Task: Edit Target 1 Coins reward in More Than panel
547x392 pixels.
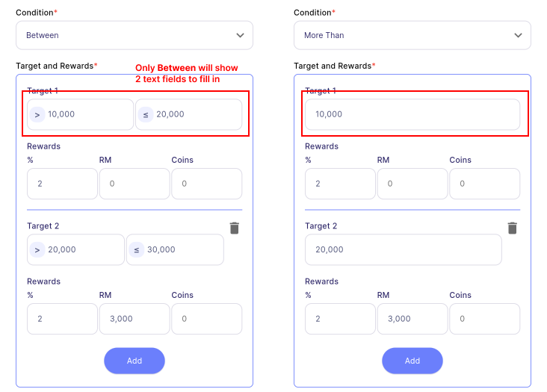Action: [x=485, y=184]
